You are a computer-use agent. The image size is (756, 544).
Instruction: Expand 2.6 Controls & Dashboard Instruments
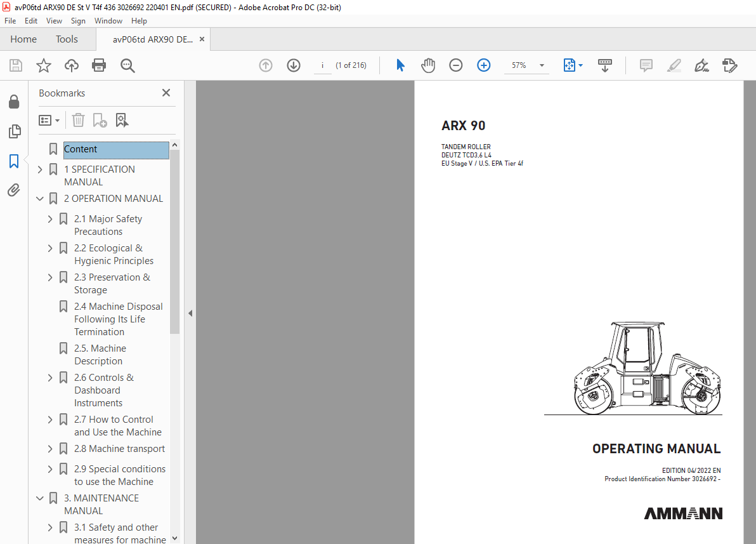click(50, 378)
